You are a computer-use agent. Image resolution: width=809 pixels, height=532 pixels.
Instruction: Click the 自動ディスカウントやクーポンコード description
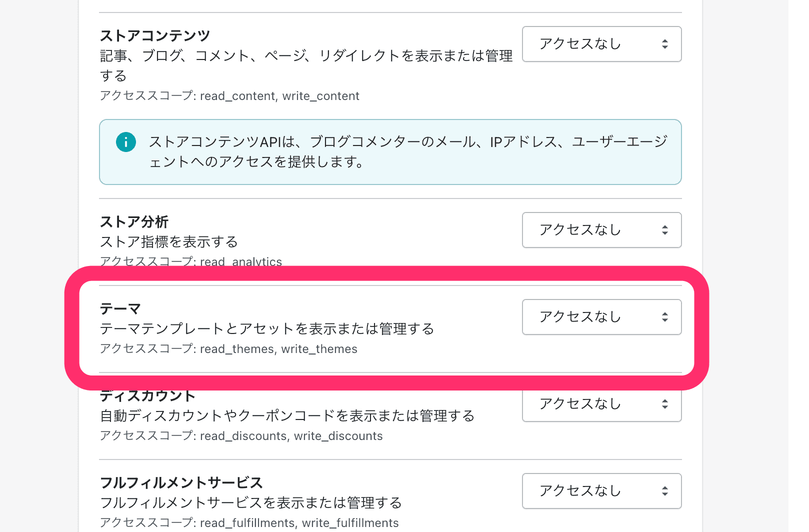click(x=287, y=416)
